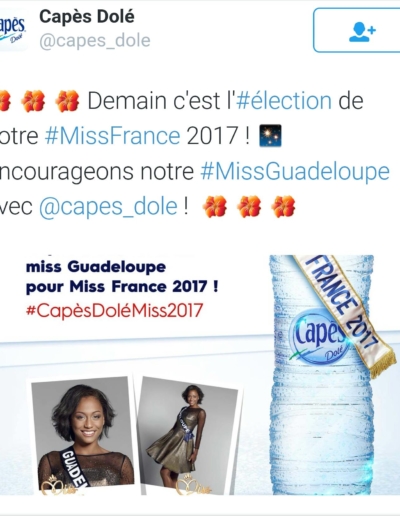Open the #élection hashtag
400x516 pixels.
(x=284, y=100)
